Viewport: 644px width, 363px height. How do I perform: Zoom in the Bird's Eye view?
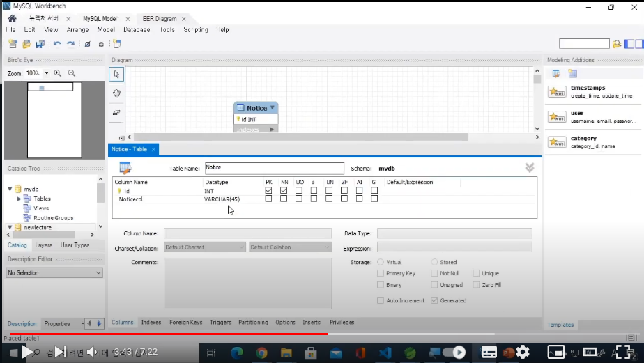57,73
